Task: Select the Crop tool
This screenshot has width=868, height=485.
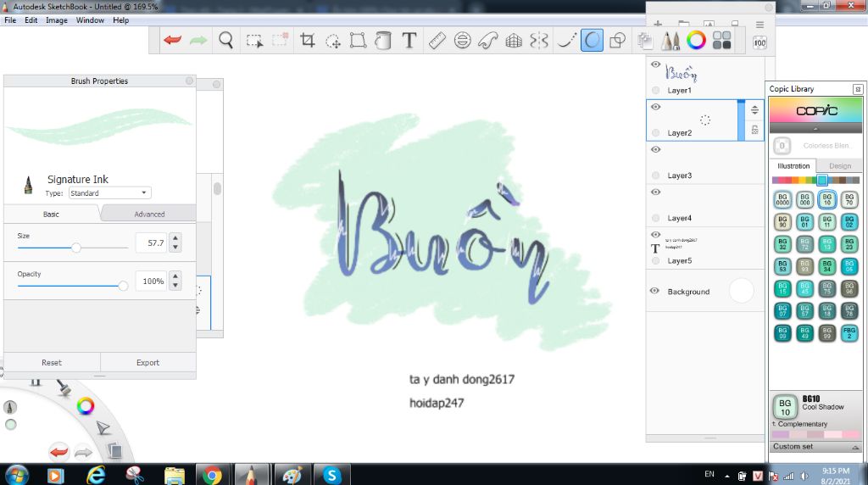Action: tap(307, 41)
